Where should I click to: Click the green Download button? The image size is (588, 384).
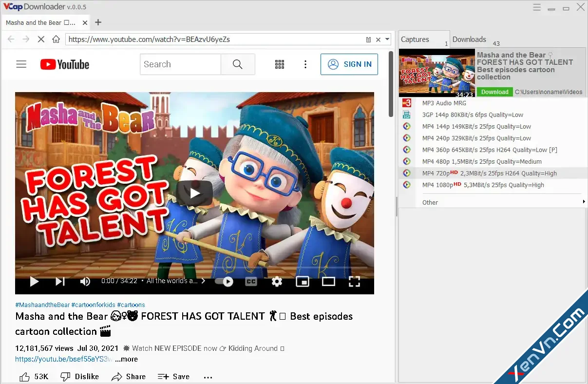coord(494,92)
